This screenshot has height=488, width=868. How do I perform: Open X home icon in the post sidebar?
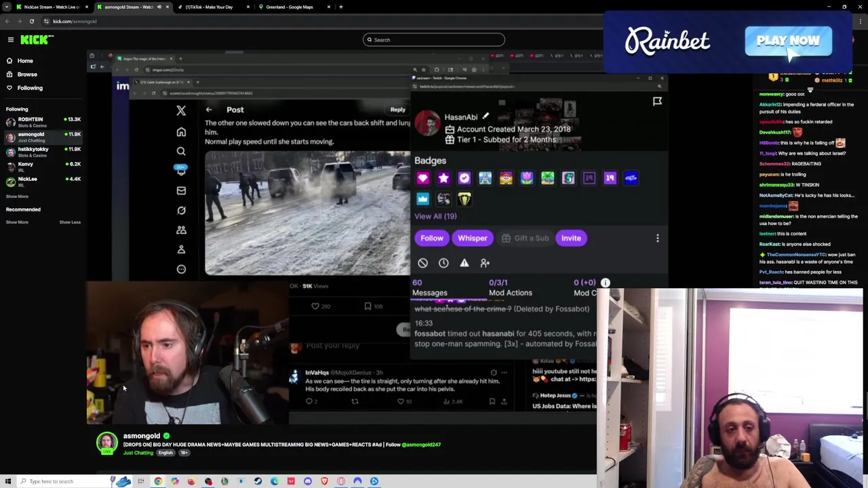[x=181, y=132]
